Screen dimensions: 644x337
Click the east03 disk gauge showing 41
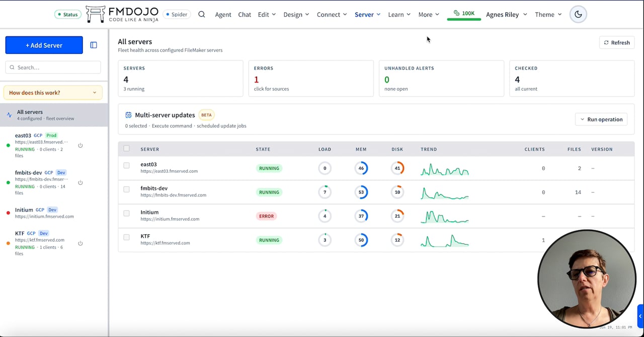pyautogui.click(x=397, y=168)
